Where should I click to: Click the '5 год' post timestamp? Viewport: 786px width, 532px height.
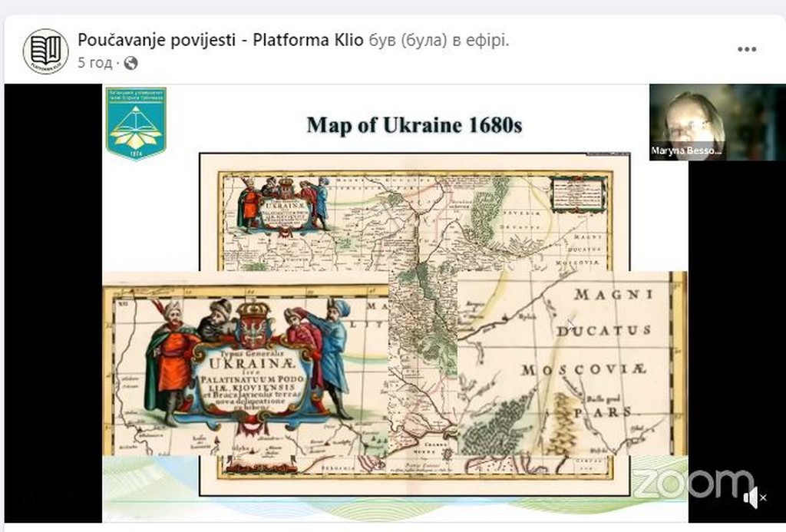pyautogui.click(x=94, y=63)
